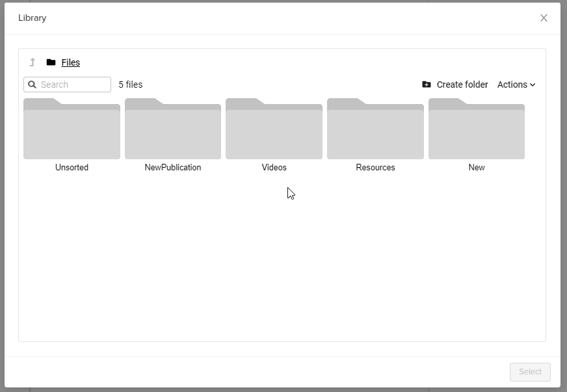Focus the Search input field
This screenshot has height=392, width=567.
(x=73, y=85)
